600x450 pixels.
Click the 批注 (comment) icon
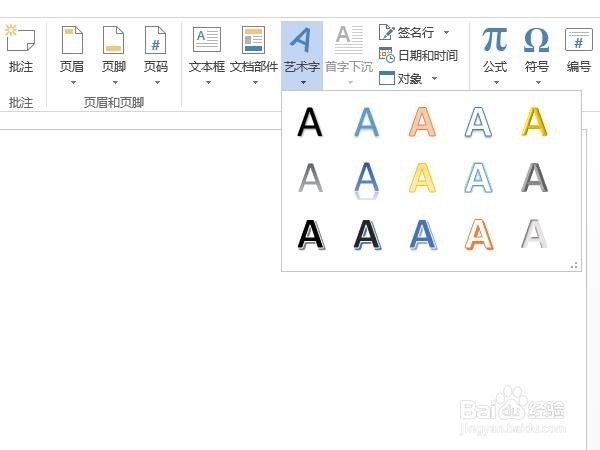(20, 38)
